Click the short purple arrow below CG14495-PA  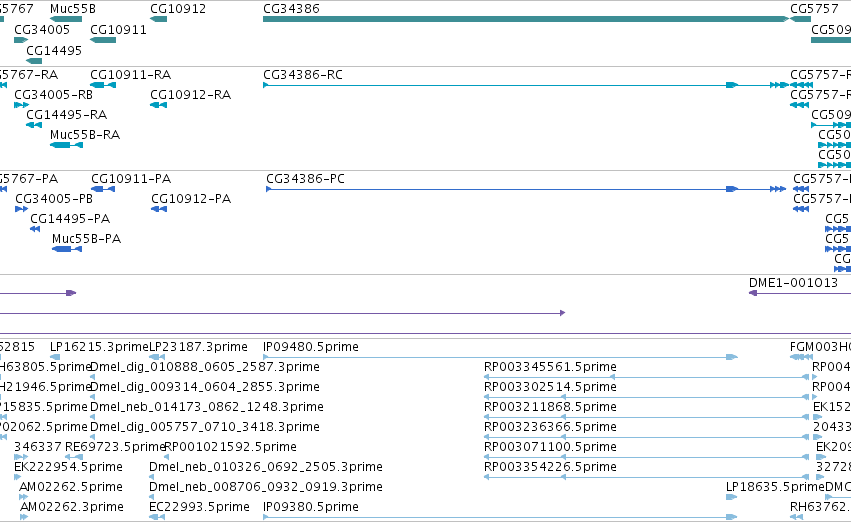click(38, 293)
